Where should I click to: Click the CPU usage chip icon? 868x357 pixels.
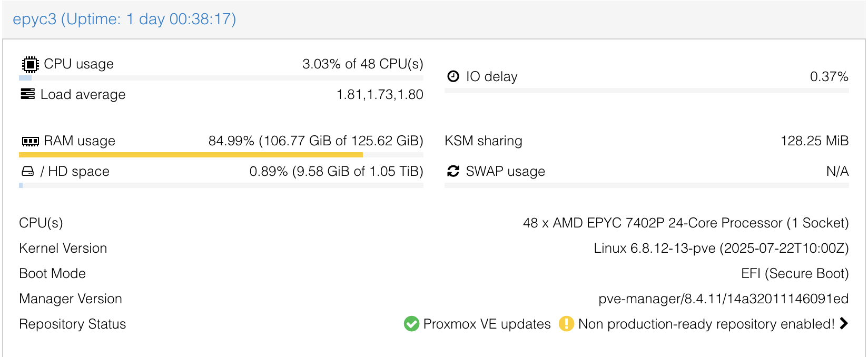tap(31, 64)
